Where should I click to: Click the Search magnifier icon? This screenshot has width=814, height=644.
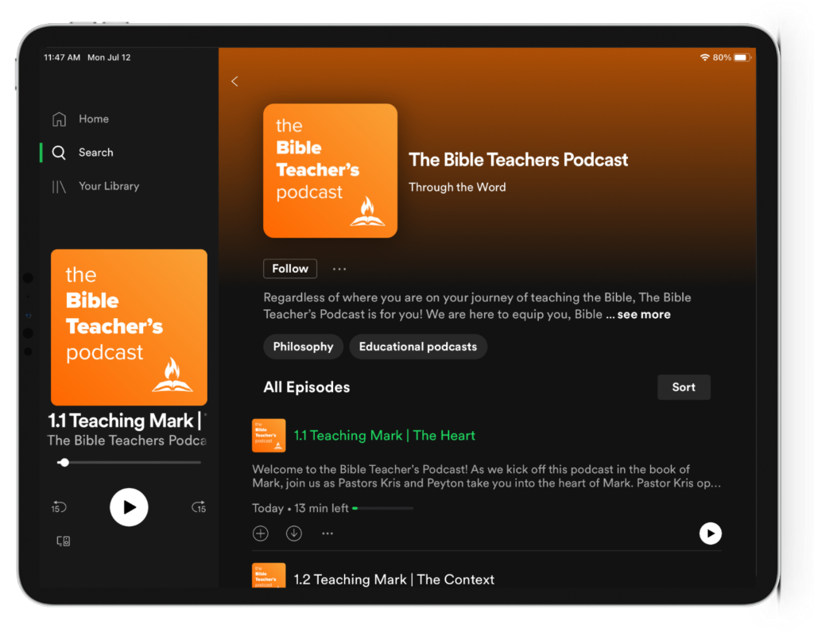(x=59, y=153)
